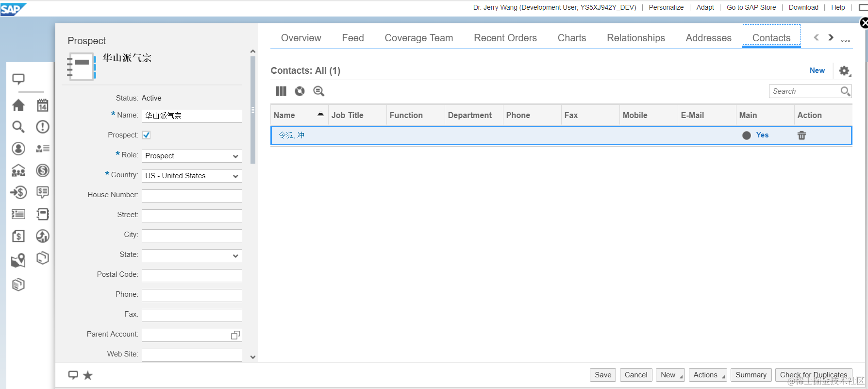Screen dimensions: 868x389
Task: Click Summary button
Action: (x=751, y=375)
